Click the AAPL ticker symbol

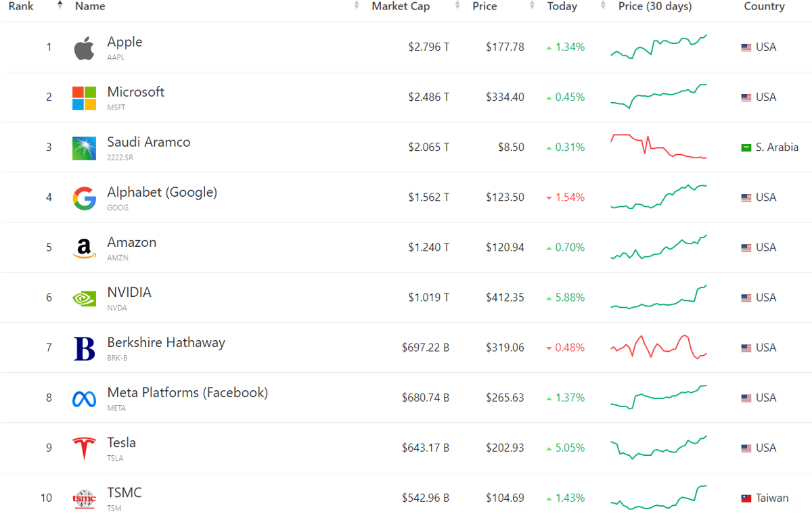point(116,57)
